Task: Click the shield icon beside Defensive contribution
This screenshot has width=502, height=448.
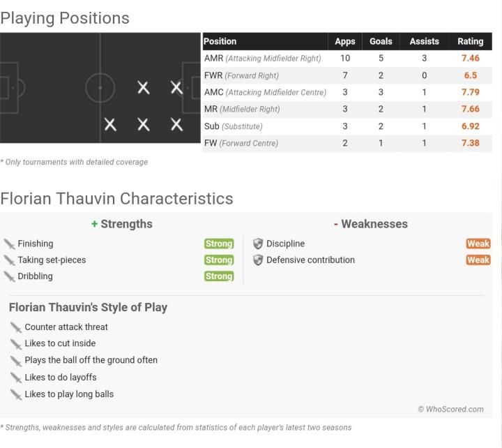Action: click(x=258, y=260)
